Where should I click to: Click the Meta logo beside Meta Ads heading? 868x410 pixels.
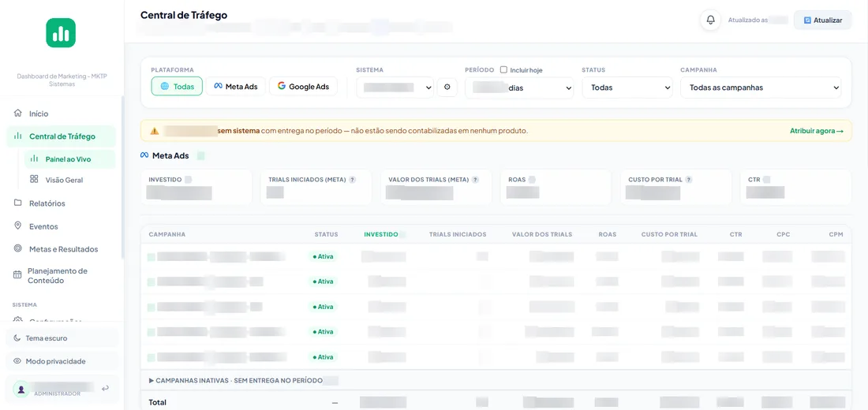point(144,156)
